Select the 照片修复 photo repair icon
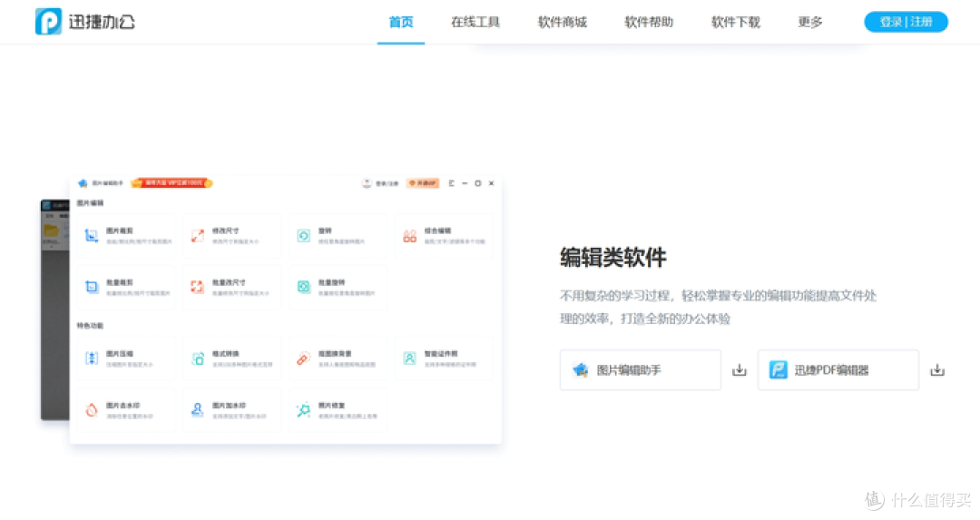Screen dimensions: 980x520 (303, 410)
